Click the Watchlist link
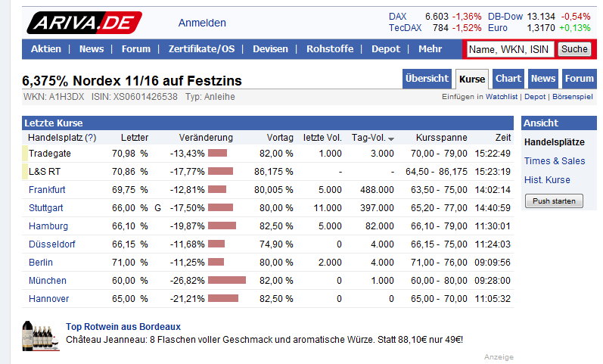This screenshot has height=364, width=603. (502, 97)
